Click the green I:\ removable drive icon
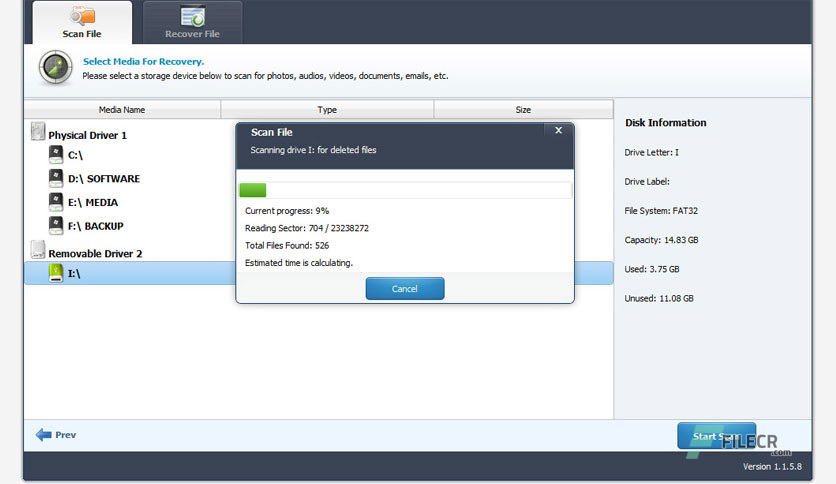The height and width of the screenshot is (484, 836). click(x=56, y=273)
